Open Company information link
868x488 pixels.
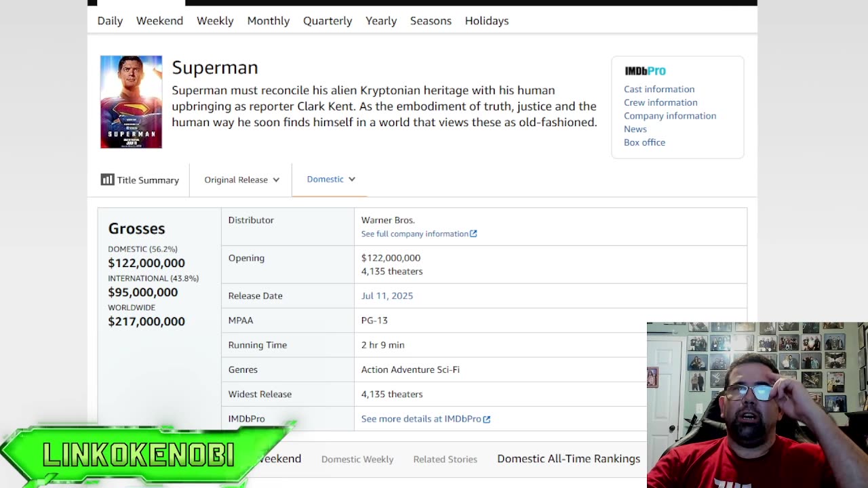[x=670, y=116]
